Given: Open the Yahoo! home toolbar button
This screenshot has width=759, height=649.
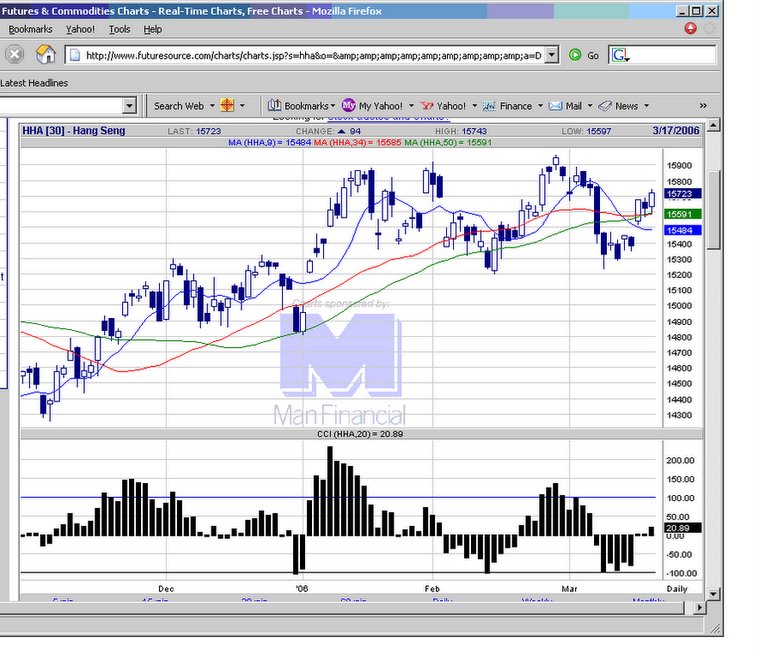Looking at the screenshot, I should [442, 106].
